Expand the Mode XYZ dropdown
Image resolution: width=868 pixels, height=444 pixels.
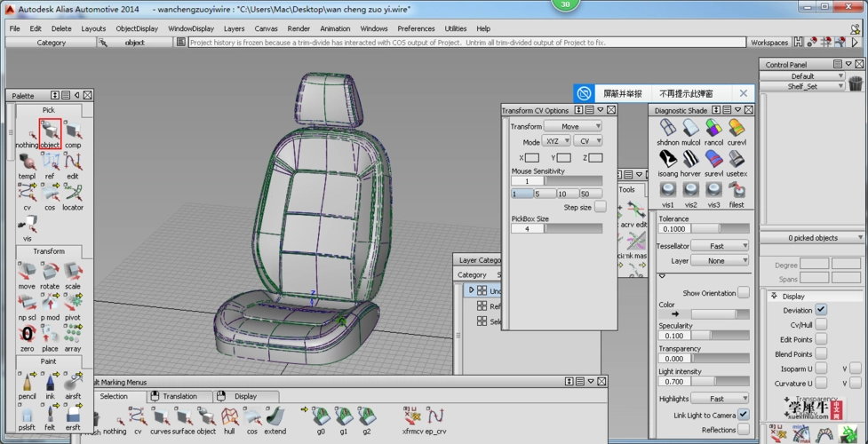click(556, 141)
